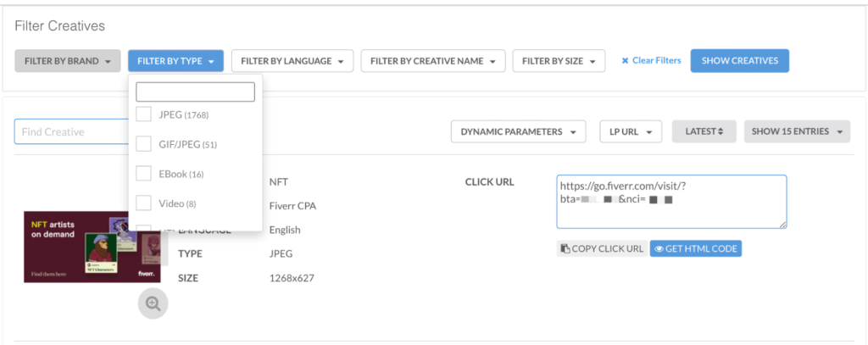Screen dimensions: 868x345
Task: Open the LP URL dropdown
Action: coord(631,131)
